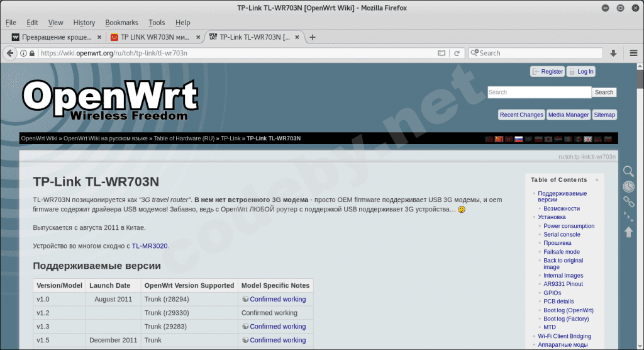Open Recent Changes

coord(521,115)
